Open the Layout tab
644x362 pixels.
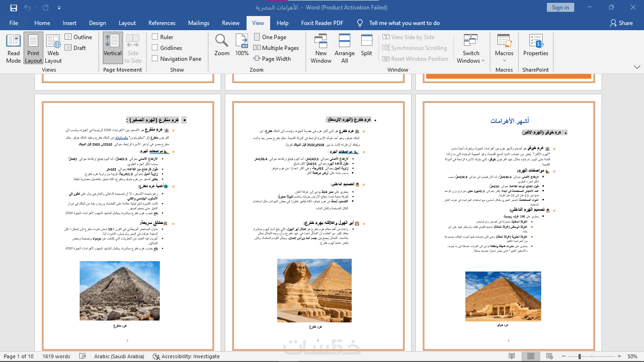pos(127,23)
